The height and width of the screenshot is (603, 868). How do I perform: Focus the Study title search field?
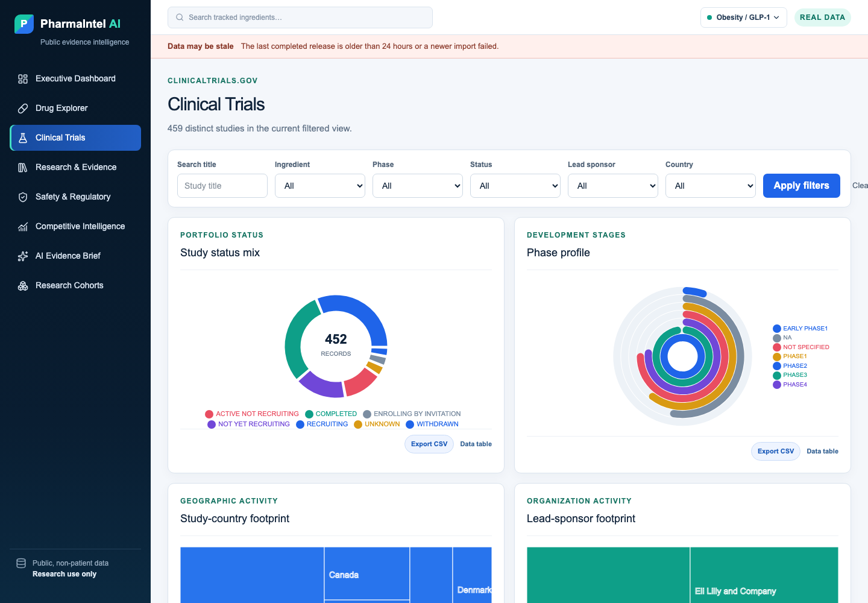click(x=222, y=186)
